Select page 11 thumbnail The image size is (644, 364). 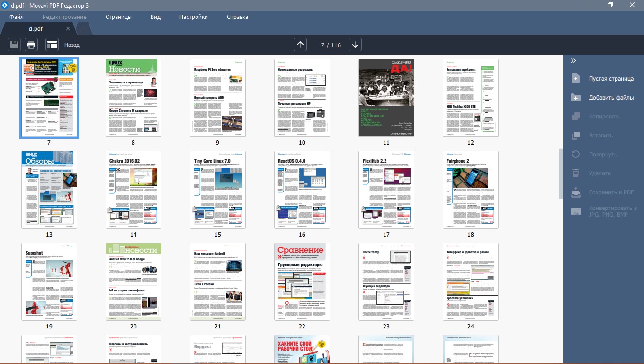[386, 98]
